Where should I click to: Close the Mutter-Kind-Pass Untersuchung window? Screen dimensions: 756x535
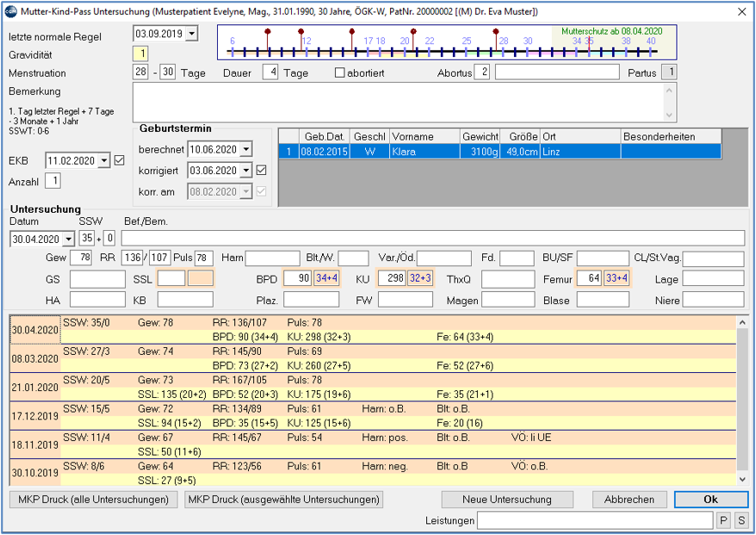tap(741, 11)
